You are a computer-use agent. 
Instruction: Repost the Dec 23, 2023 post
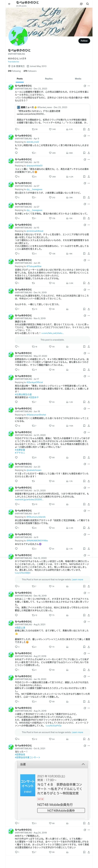pyautogui.click(x=35, y=129)
